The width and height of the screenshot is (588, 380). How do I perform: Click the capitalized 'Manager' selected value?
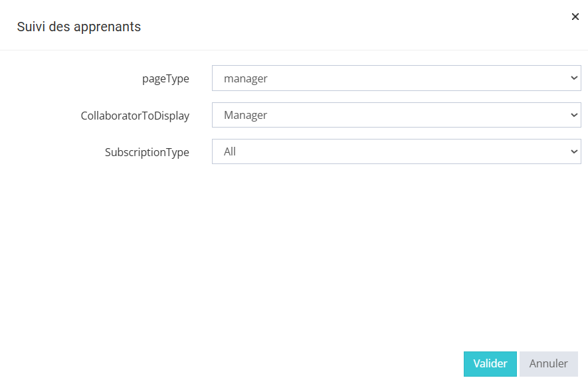coord(245,115)
